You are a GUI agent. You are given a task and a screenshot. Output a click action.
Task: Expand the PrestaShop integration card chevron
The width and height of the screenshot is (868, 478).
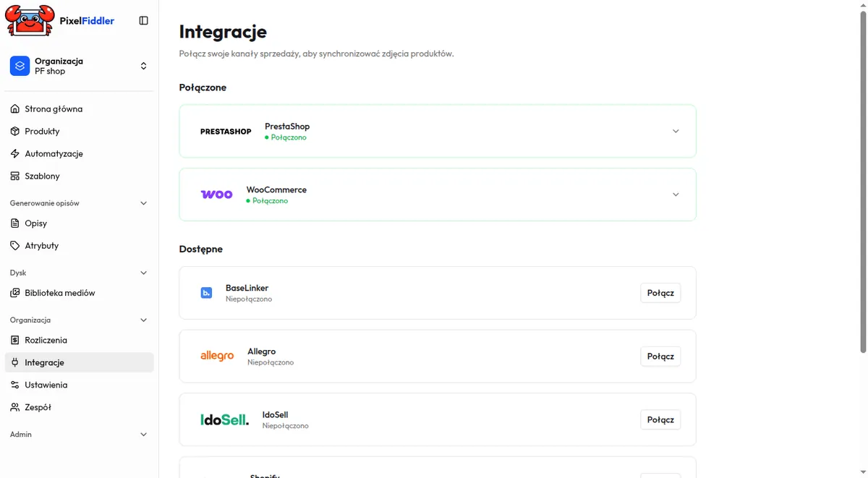[676, 131]
